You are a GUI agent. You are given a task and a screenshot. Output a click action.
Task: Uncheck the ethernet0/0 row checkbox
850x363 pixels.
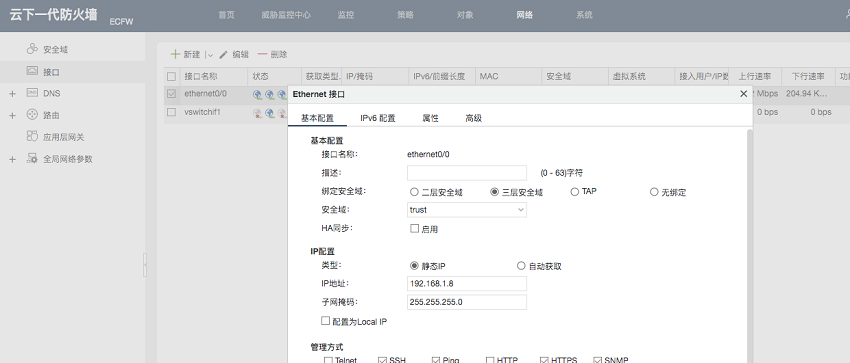click(171, 94)
